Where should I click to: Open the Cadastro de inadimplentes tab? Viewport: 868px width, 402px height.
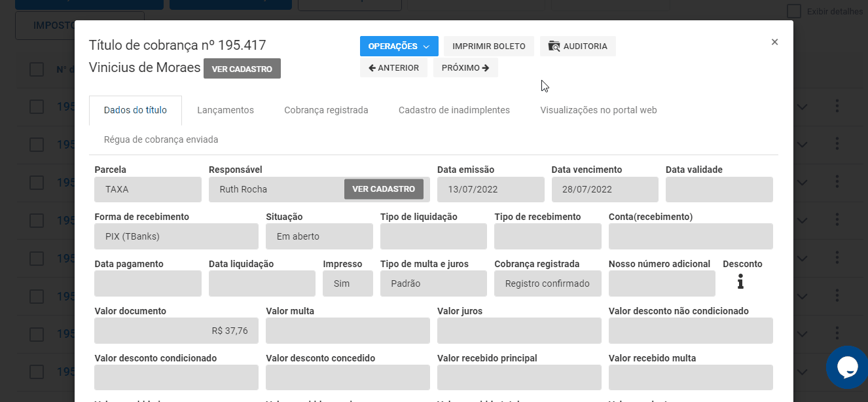[x=454, y=111]
